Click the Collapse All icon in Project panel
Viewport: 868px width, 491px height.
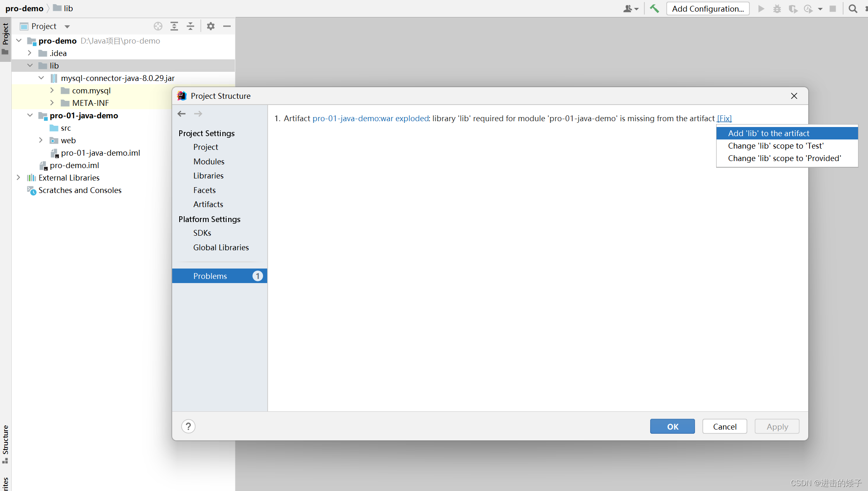pyautogui.click(x=190, y=26)
